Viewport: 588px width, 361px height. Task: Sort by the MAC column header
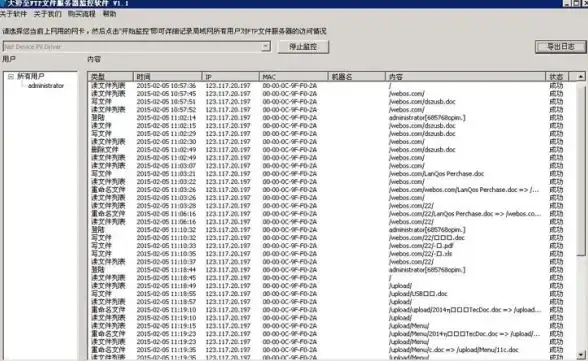(293, 76)
